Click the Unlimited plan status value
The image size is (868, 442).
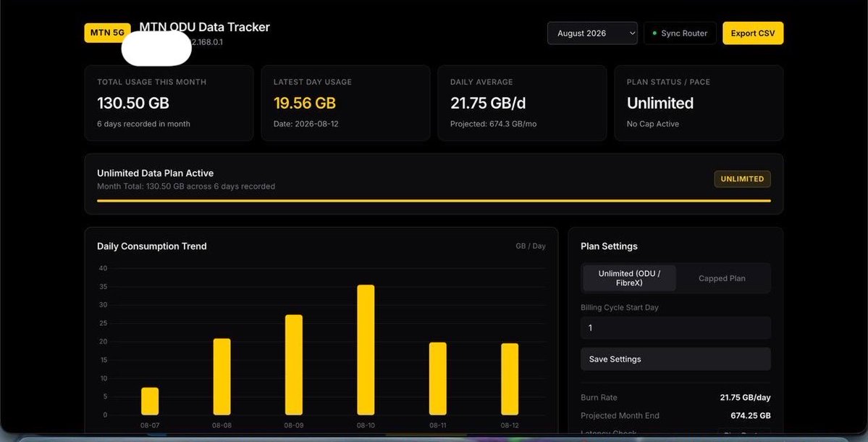pyautogui.click(x=660, y=103)
